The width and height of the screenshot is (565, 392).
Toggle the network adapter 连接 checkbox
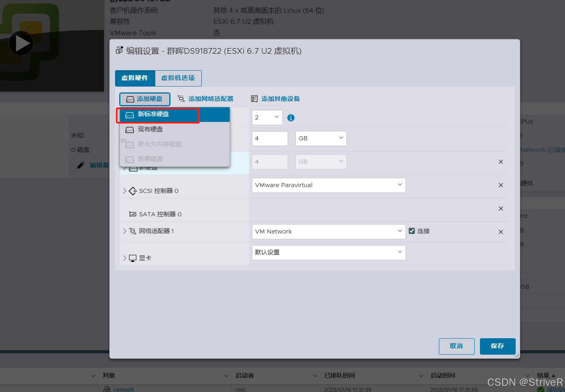tap(412, 231)
